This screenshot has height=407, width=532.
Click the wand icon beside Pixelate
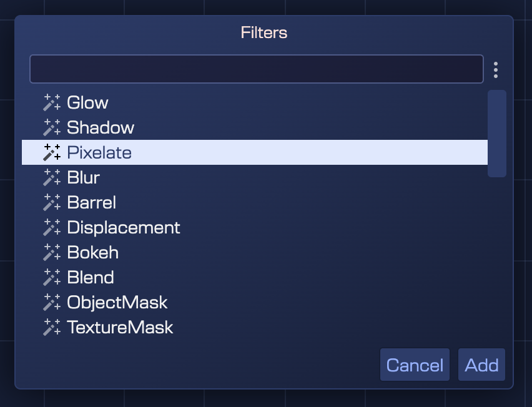[x=51, y=152]
